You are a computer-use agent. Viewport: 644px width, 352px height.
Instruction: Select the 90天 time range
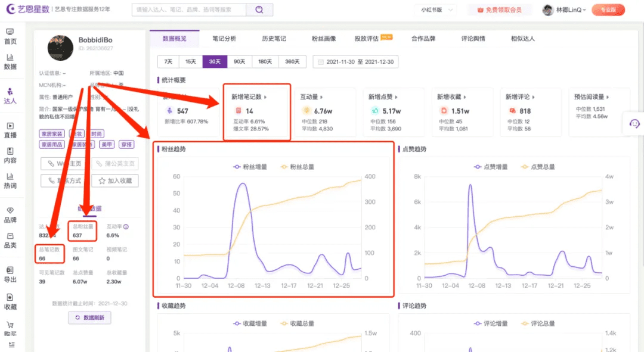pos(240,61)
